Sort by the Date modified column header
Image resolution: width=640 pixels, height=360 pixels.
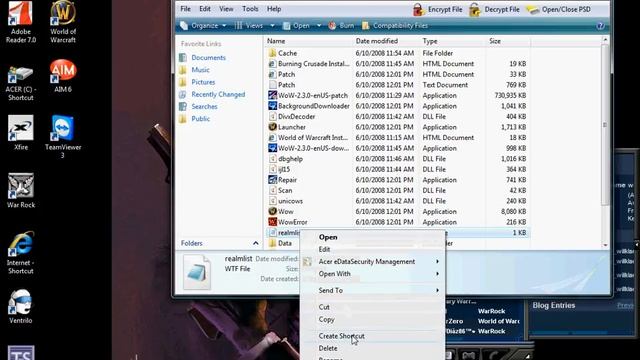(x=386, y=41)
